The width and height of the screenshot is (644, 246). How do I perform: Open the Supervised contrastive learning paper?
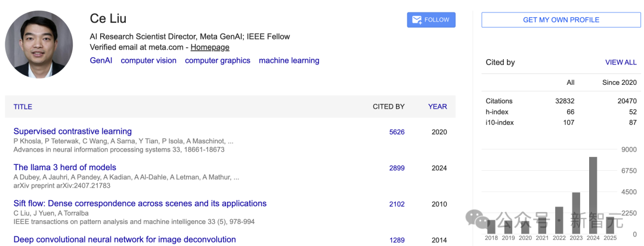point(73,131)
